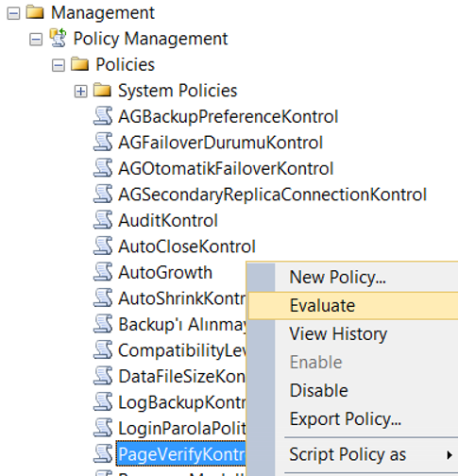The height and width of the screenshot is (476, 458).
Task: Click the AutoGrowth policy icon
Action: pos(103,272)
